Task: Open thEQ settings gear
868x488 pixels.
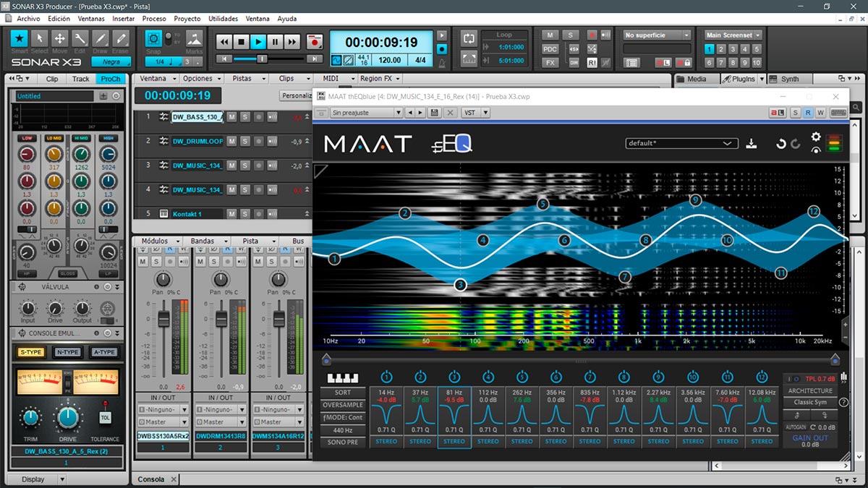Action: [816, 137]
